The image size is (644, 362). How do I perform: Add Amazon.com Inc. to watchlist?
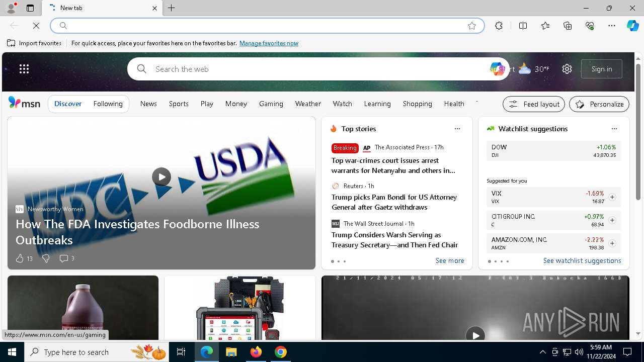[612, 243]
